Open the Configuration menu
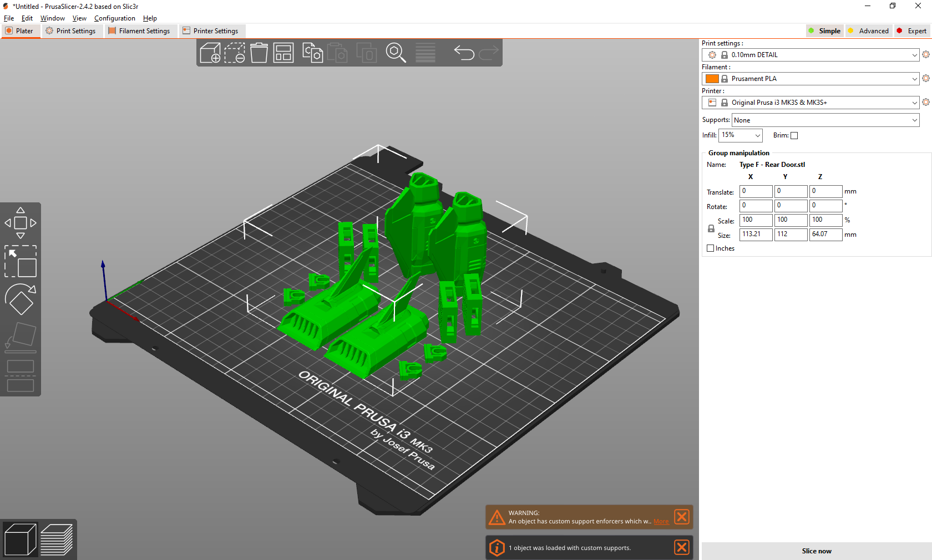 coord(115,18)
